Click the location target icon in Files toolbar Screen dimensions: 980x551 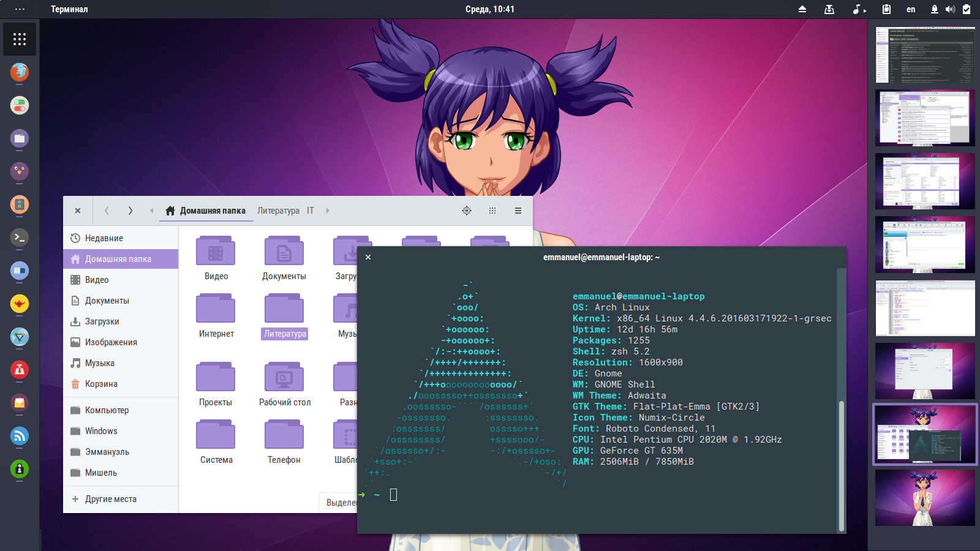pyautogui.click(x=467, y=211)
